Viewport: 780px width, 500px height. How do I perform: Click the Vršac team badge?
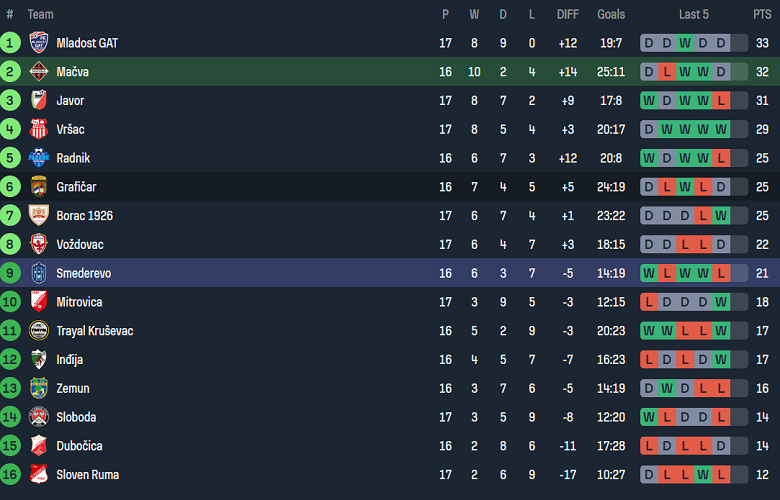click(39, 129)
